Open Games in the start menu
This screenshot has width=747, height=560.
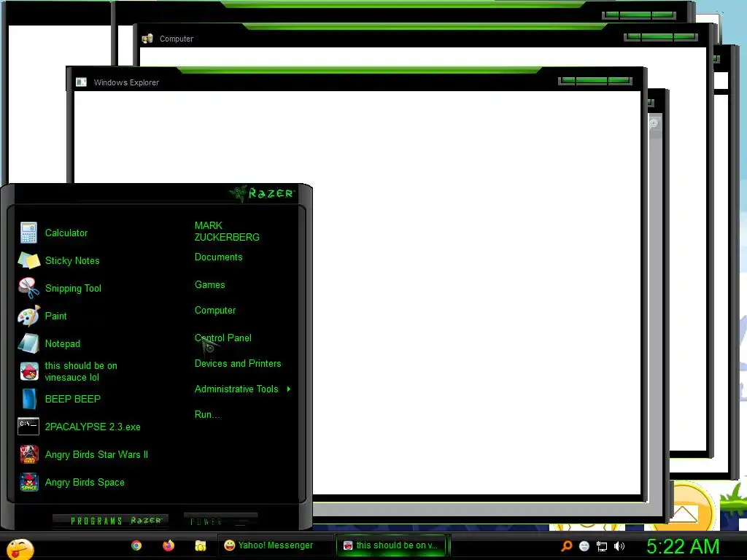pyautogui.click(x=209, y=285)
